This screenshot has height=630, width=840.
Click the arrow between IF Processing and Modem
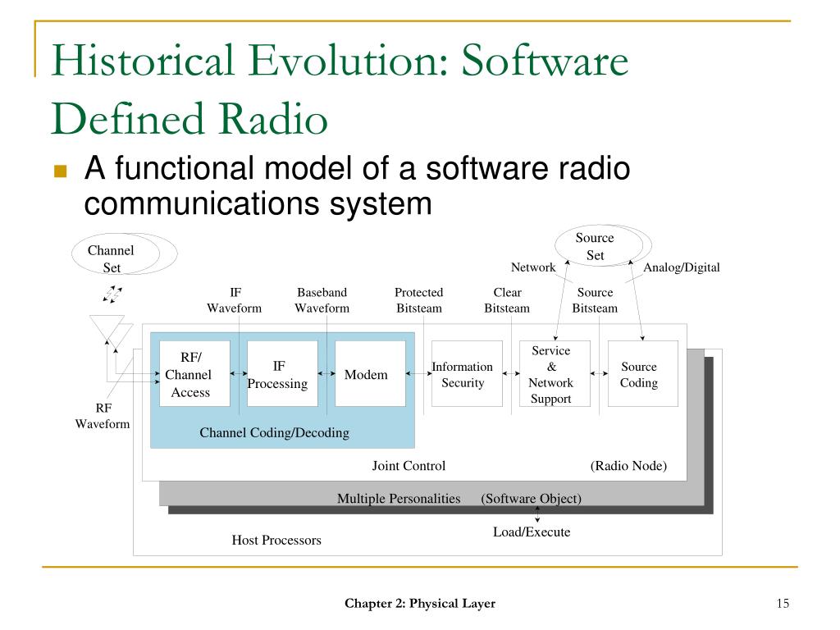pyautogui.click(x=326, y=373)
